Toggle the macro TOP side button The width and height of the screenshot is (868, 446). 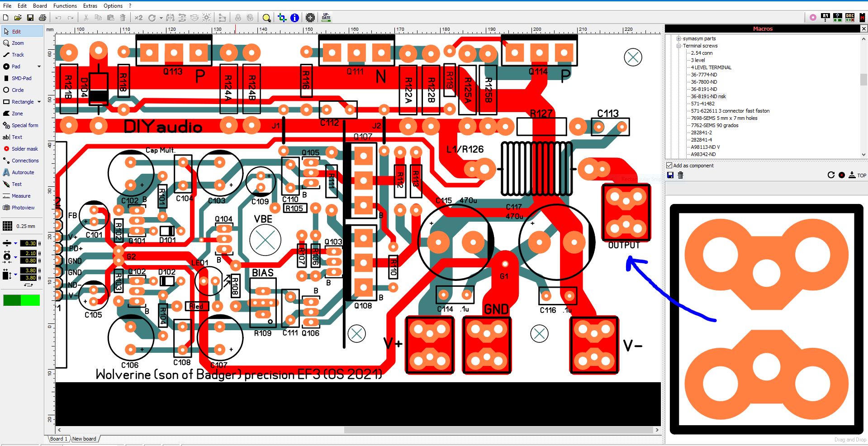[x=857, y=175]
